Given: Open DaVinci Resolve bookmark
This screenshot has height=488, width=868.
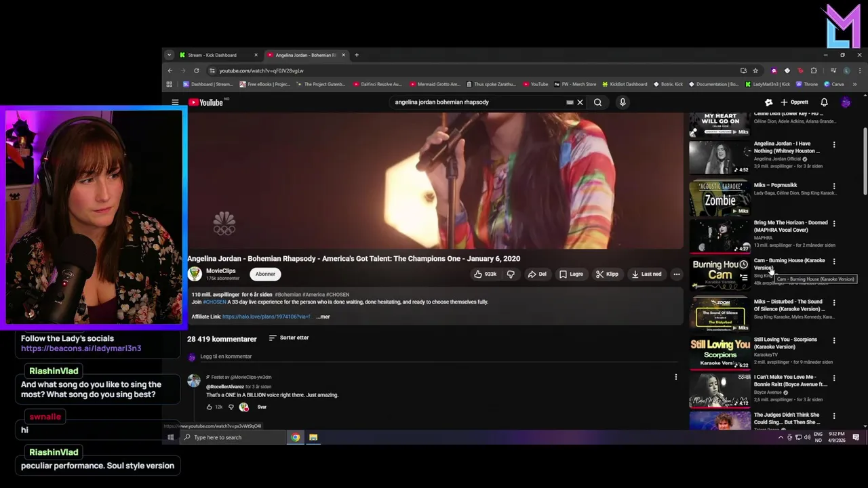Looking at the screenshot, I should pos(377,85).
